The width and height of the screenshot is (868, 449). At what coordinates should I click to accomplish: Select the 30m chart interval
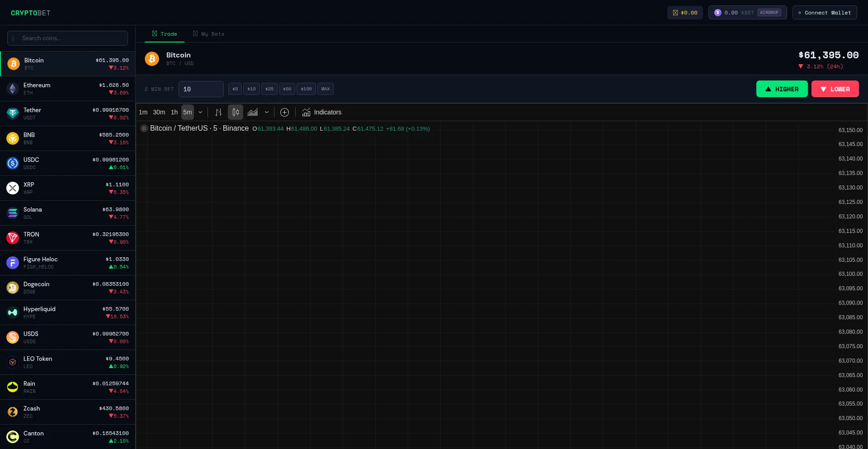point(159,112)
